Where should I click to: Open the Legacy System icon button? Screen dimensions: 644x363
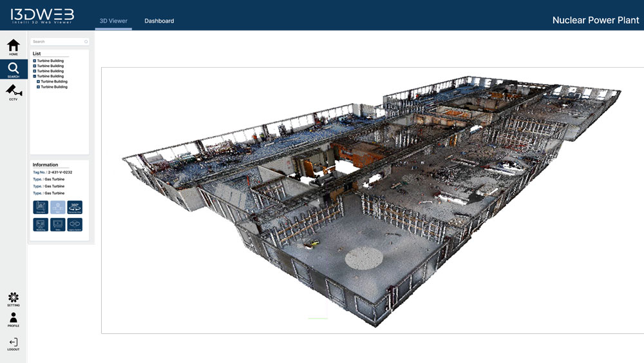coord(75,224)
